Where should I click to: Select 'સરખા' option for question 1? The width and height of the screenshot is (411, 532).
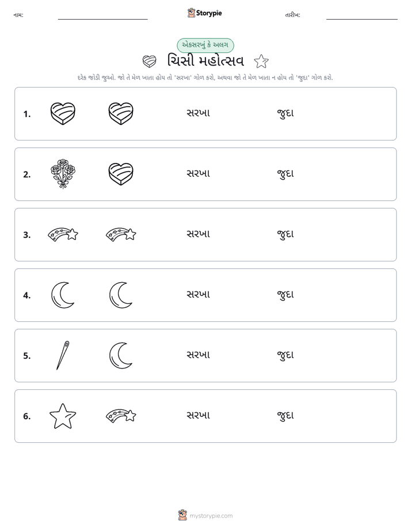199,113
